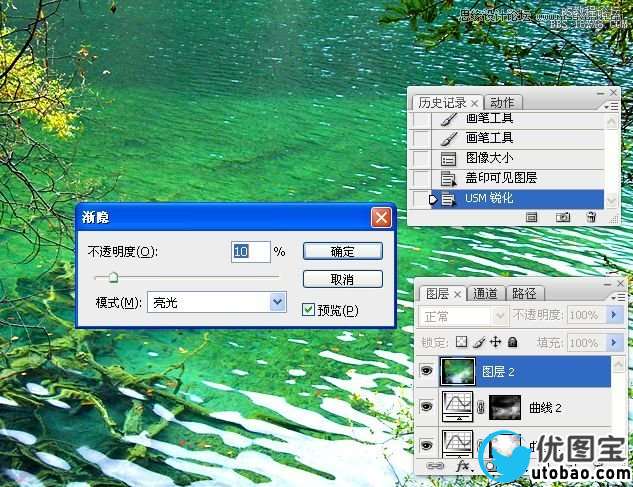Click the History panel trash delete icon

click(591, 217)
